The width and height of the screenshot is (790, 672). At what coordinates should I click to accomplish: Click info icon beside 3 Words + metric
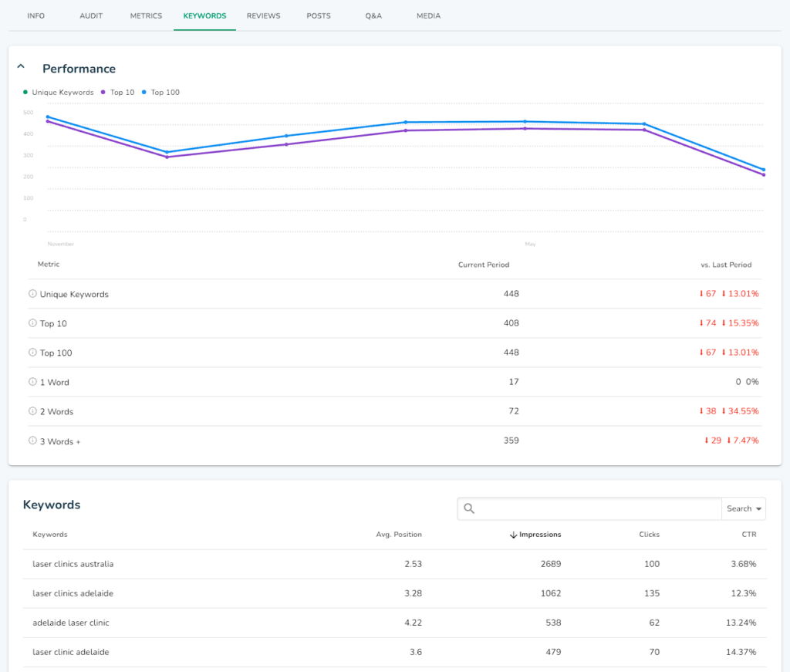tap(32, 441)
